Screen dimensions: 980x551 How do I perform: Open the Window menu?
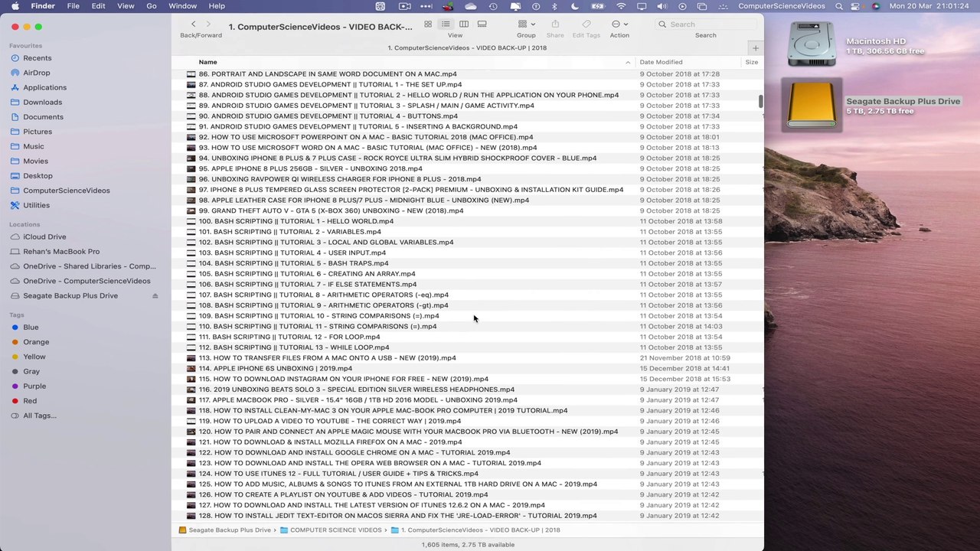pyautogui.click(x=182, y=6)
